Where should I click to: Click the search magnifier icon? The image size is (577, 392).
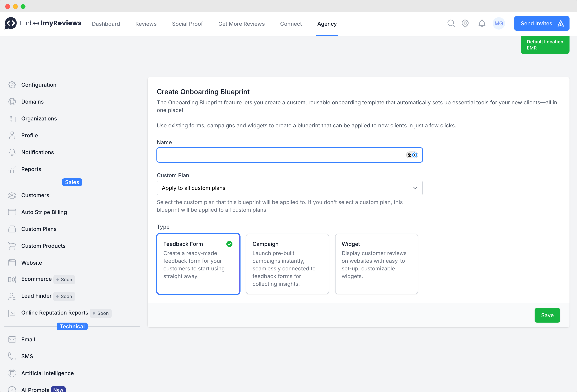[x=451, y=24]
